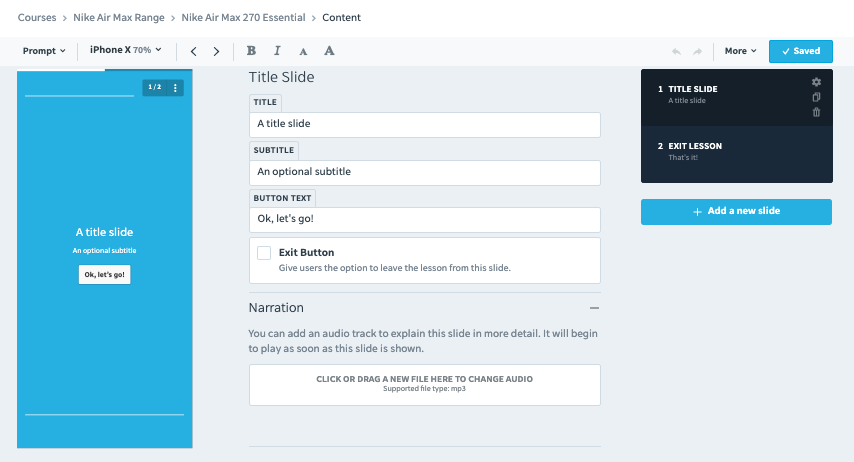Go to next slide arrow
The width and height of the screenshot is (854, 462).
216,51
